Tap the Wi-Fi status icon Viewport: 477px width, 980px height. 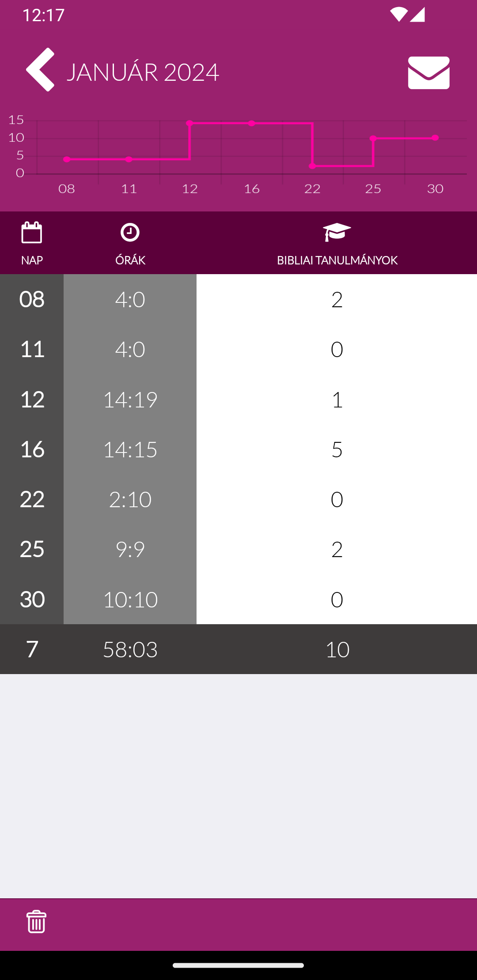(x=398, y=15)
